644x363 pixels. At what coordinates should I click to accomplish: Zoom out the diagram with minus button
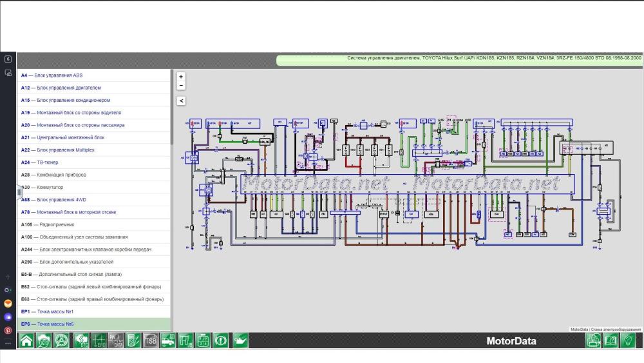click(181, 86)
